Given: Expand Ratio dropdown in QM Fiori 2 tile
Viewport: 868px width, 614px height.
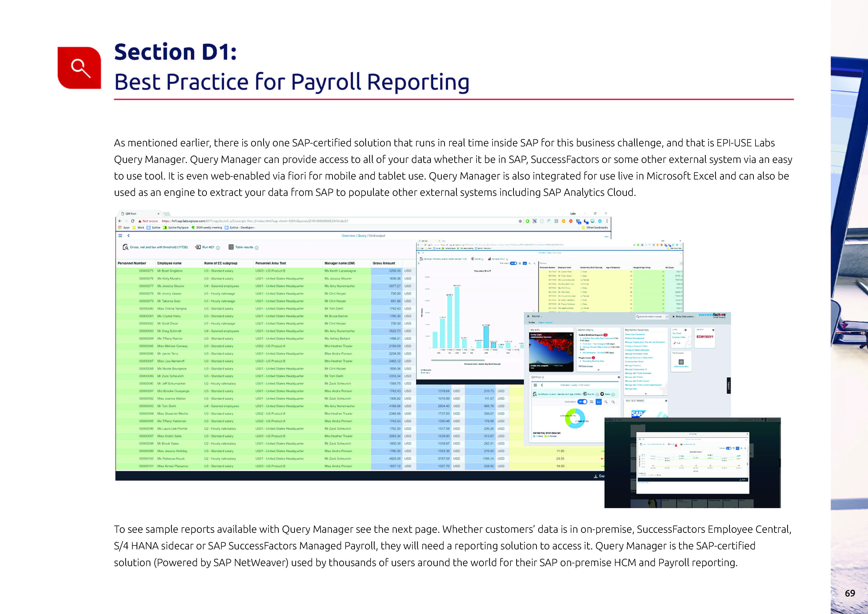Looking at the screenshot, I should click(613, 394).
